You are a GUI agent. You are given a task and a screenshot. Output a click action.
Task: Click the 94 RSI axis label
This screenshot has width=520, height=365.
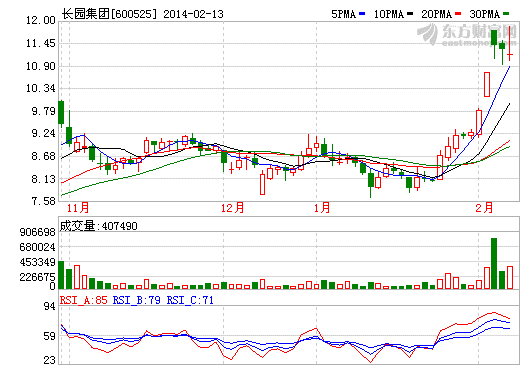pos(50,306)
